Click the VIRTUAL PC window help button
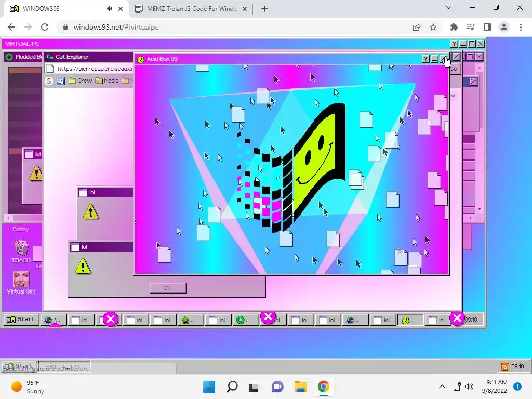532x399 pixels. tap(454, 44)
